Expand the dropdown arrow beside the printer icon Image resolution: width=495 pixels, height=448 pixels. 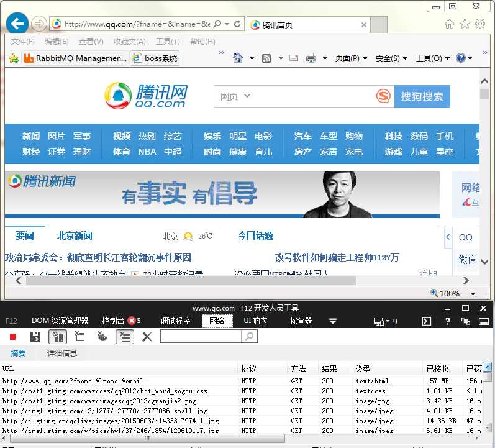click(x=325, y=58)
